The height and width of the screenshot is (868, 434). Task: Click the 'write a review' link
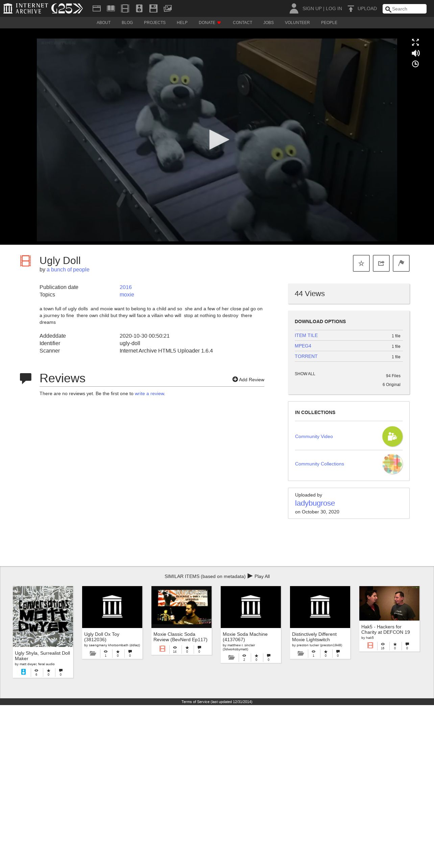coord(149,393)
